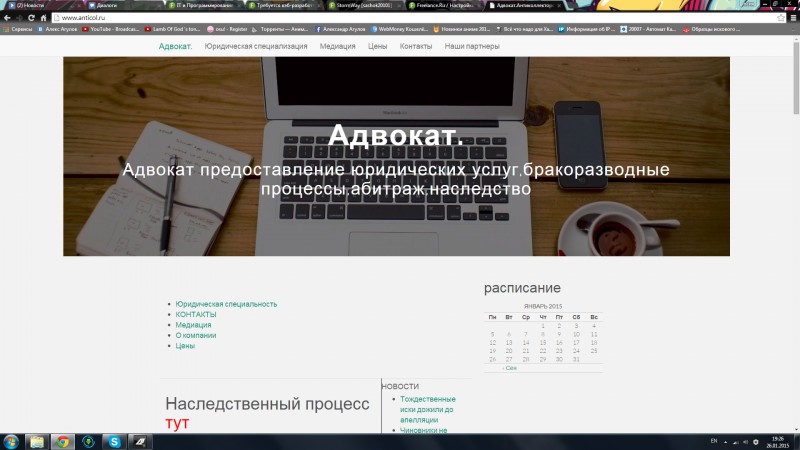Open the Наши партнеры nav item
800x450 pixels.
[x=472, y=46]
